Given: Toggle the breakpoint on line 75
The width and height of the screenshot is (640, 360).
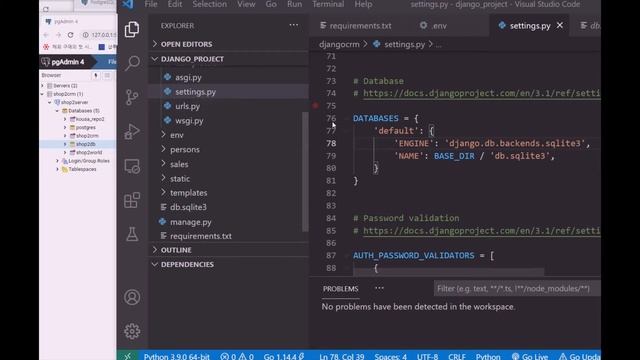Looking at the screenshot, I should [316, 106].
